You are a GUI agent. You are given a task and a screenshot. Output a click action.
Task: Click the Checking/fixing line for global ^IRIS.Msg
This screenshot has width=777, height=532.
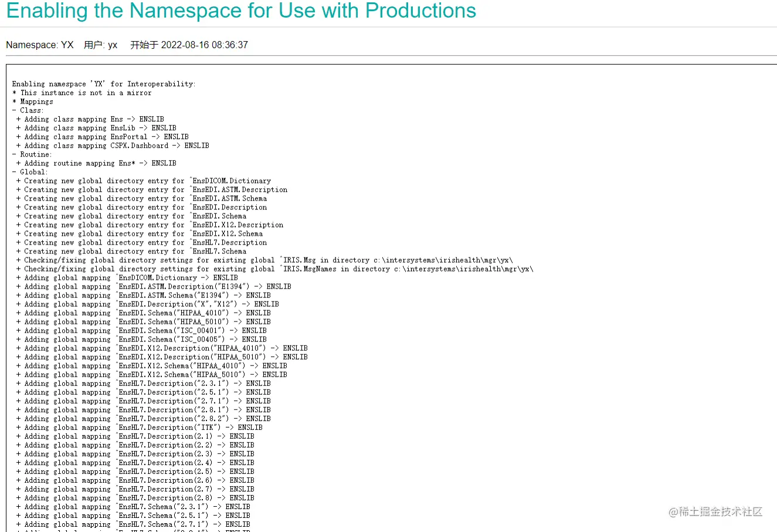pyautogui.click(x=265, y=260)
